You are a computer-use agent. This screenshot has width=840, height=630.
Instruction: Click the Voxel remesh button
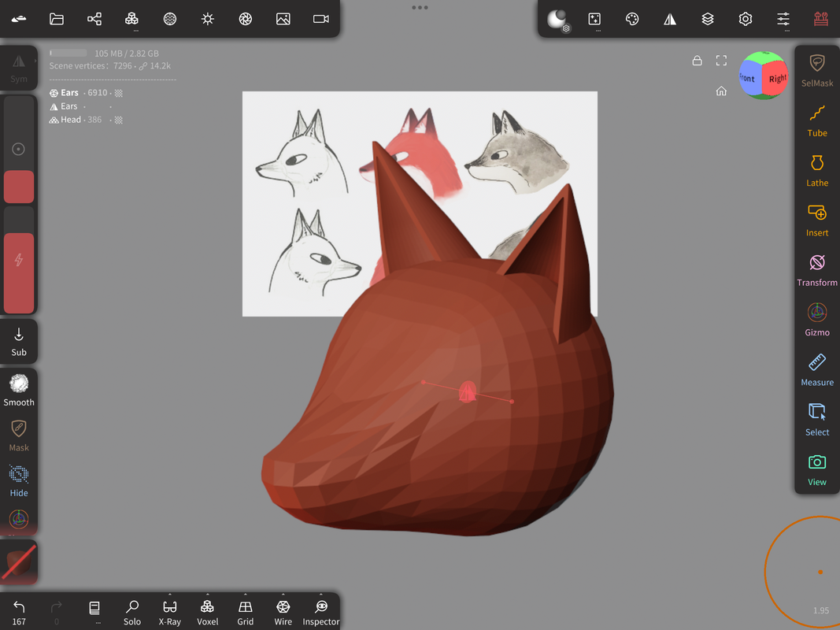click(208, 612)
